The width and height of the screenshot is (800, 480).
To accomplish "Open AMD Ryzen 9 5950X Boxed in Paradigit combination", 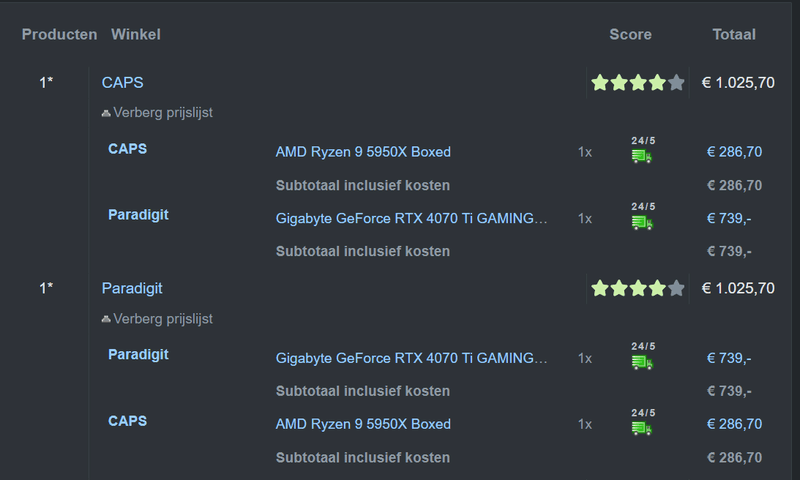I will 363,424.
